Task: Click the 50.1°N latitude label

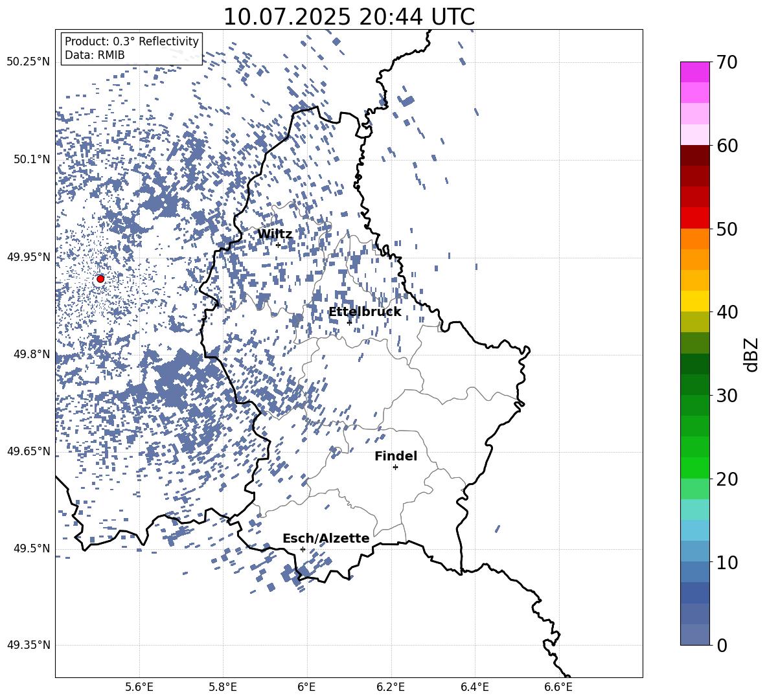Action: (32, 159)
